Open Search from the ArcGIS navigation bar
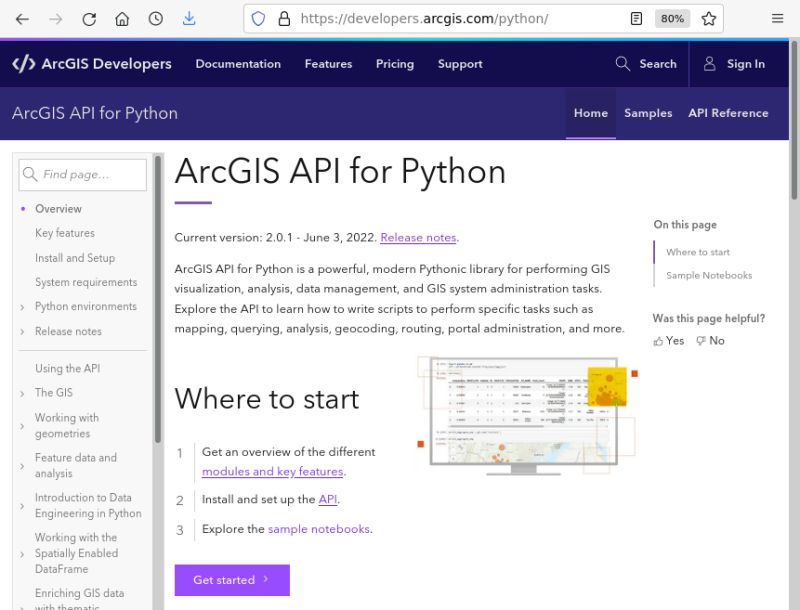This screenshot has height=610, width=800. 645,64
